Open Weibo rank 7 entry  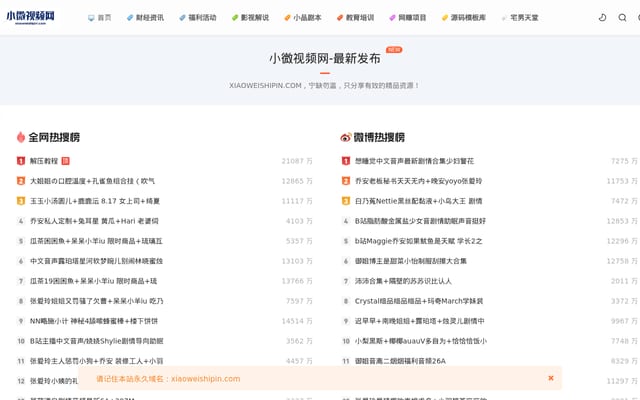pyautogui.click(x=403, y=281)
